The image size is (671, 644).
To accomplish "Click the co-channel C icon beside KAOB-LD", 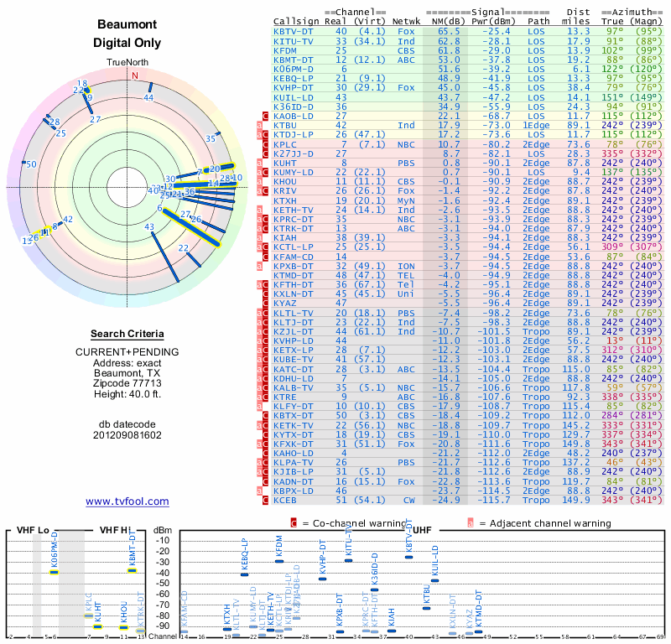I will click(x=265, y=116).
